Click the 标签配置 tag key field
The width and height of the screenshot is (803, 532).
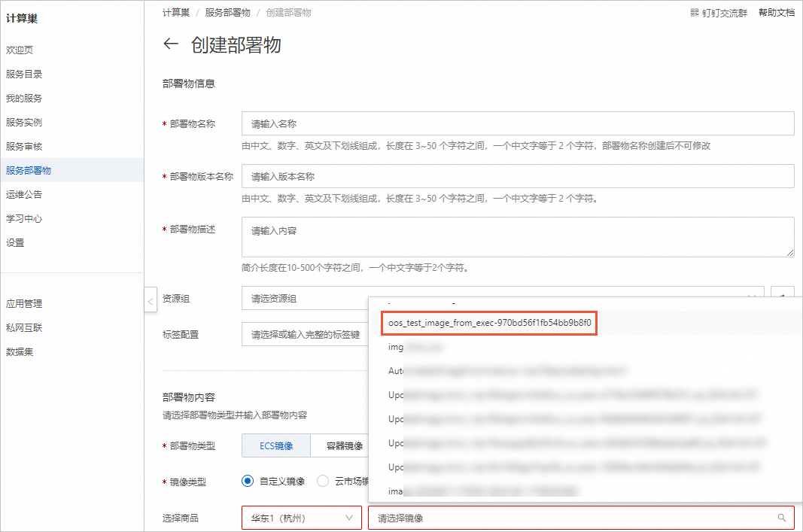coord(305,334)
